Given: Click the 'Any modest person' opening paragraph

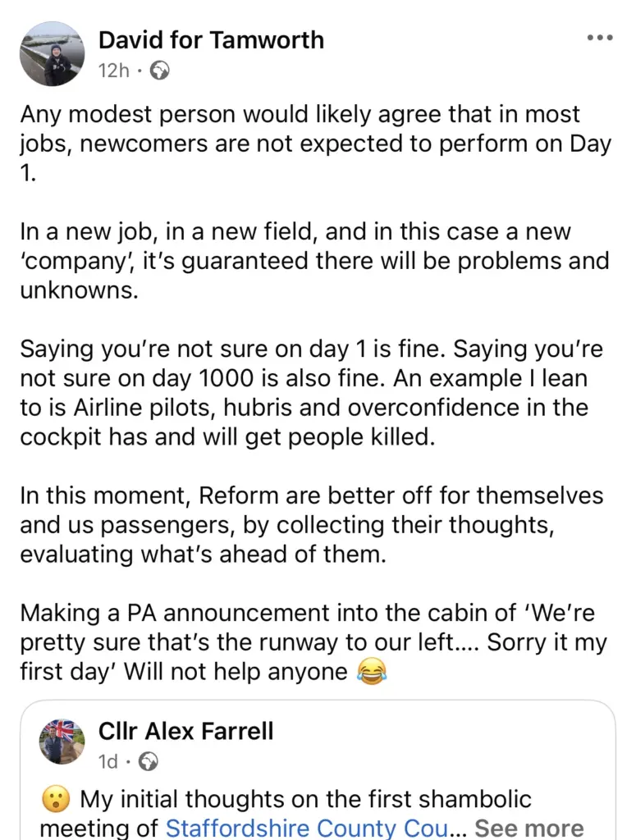Looking at the screenshot, I should click(316, 144).
